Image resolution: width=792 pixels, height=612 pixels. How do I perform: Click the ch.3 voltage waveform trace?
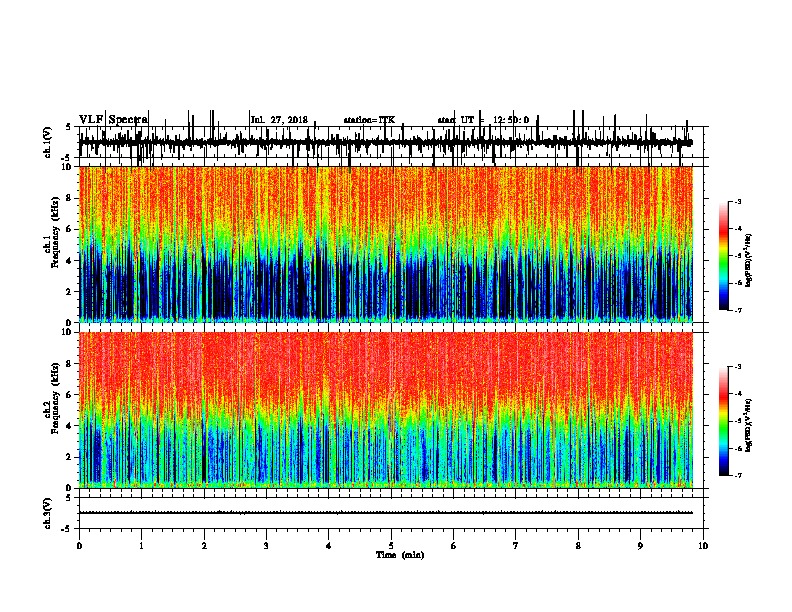coord(385,513)
